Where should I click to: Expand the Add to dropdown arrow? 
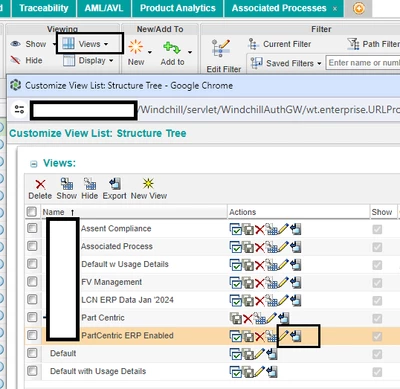pyautogui.click(x=190, y=52)
